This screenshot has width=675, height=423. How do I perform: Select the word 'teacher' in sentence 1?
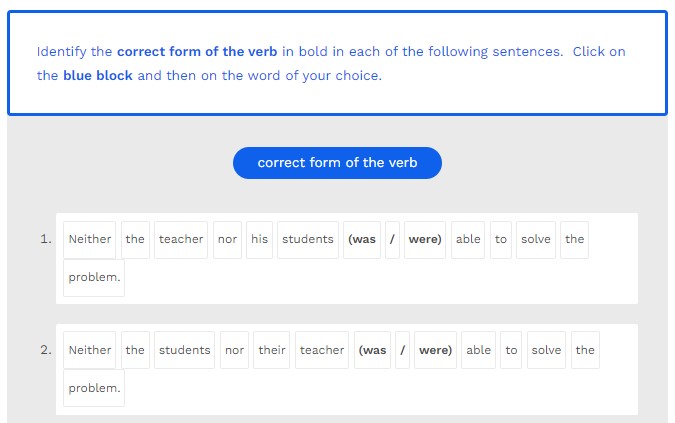click(181, 240)
